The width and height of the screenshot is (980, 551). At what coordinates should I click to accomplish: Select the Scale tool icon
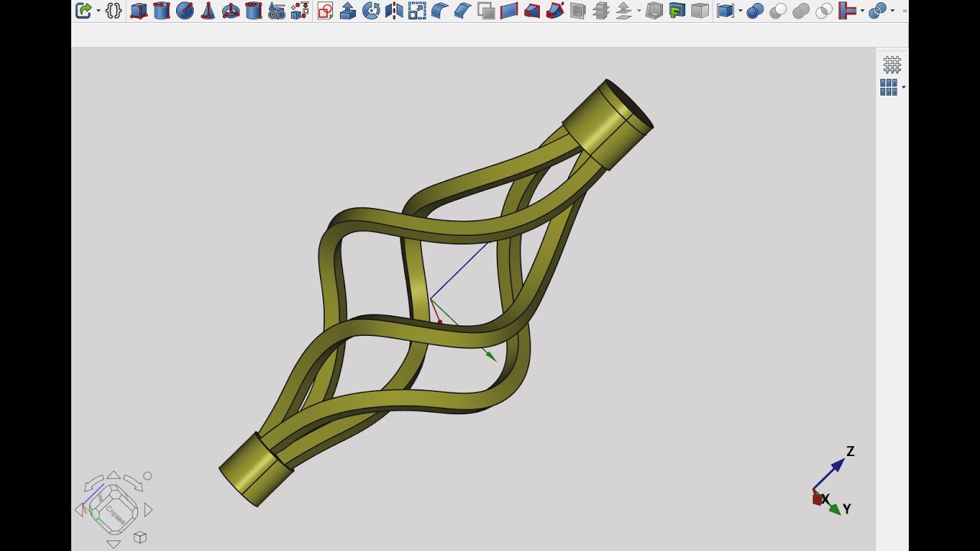[416, 11]
